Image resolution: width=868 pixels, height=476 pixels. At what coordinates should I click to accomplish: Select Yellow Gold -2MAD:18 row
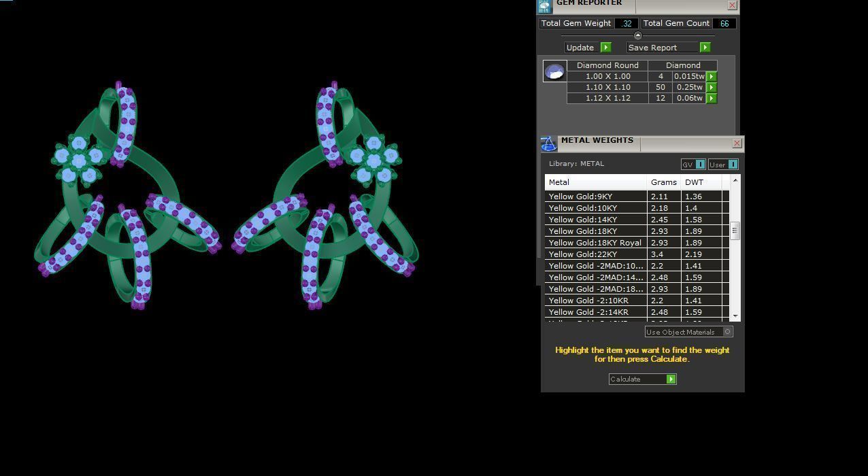point(637,289)
